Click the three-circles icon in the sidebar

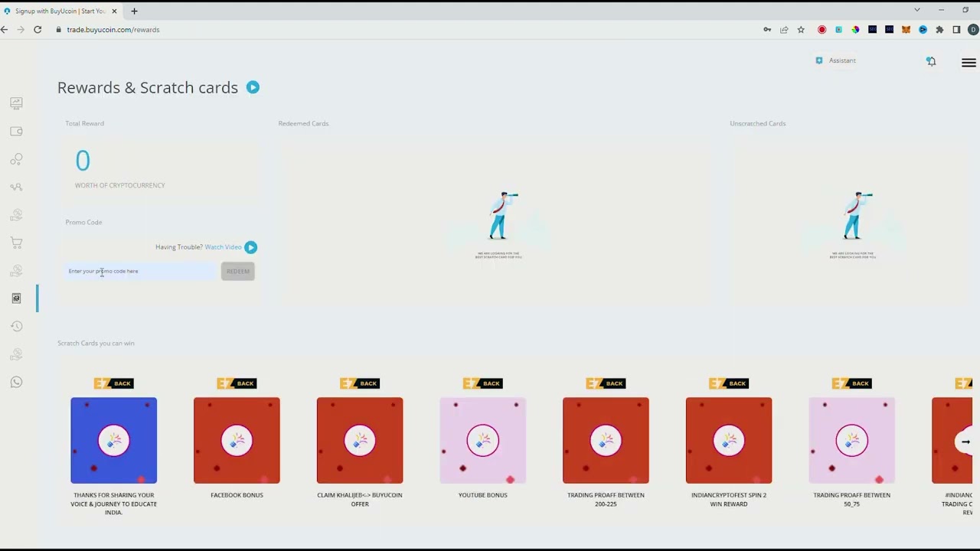tap(16, 159)
